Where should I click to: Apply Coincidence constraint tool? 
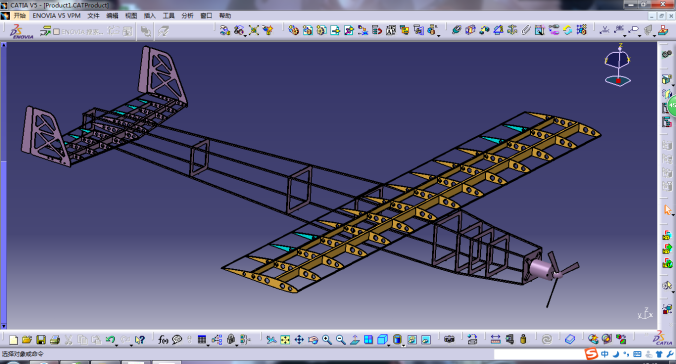(x=457, y=30)
